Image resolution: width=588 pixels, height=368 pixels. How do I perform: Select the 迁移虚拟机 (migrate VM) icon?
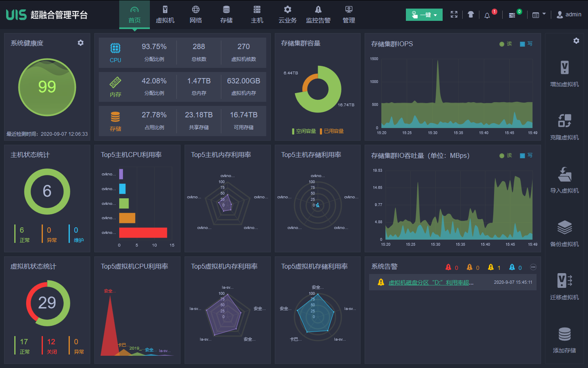click(x=564, y=281)
